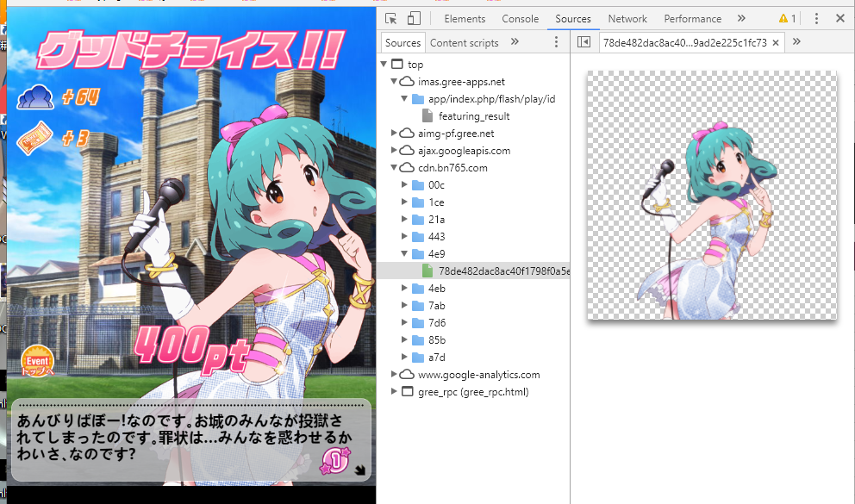Image resolution: width=855 pixels, height=504 pixels.
Task: Expand the 7ab folder
Action: coord(404,305)
